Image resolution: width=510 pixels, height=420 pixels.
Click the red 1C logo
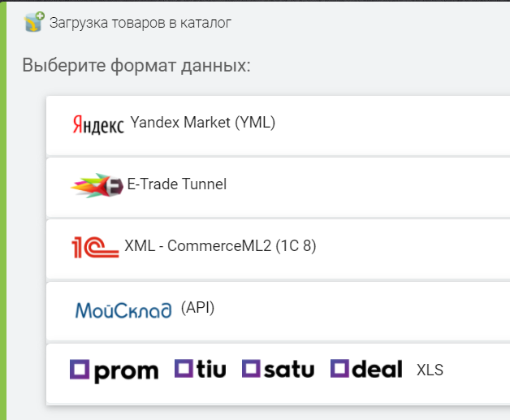(x=94, y=247)
